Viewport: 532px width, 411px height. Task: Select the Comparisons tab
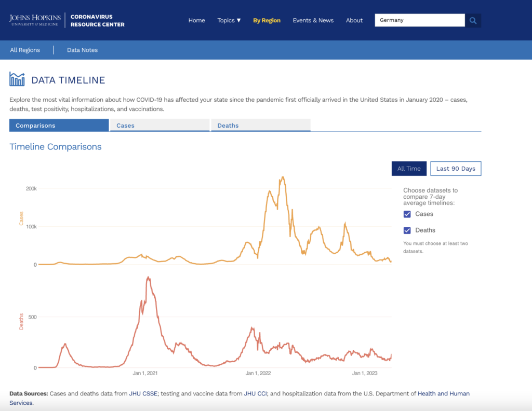(x=59, y=126)
